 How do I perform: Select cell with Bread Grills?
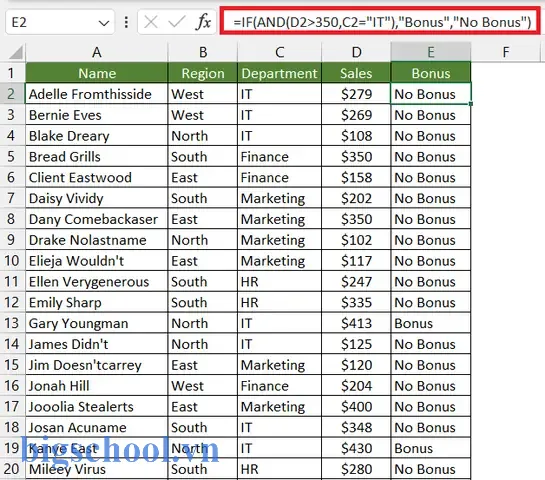[x=97, y=156]
